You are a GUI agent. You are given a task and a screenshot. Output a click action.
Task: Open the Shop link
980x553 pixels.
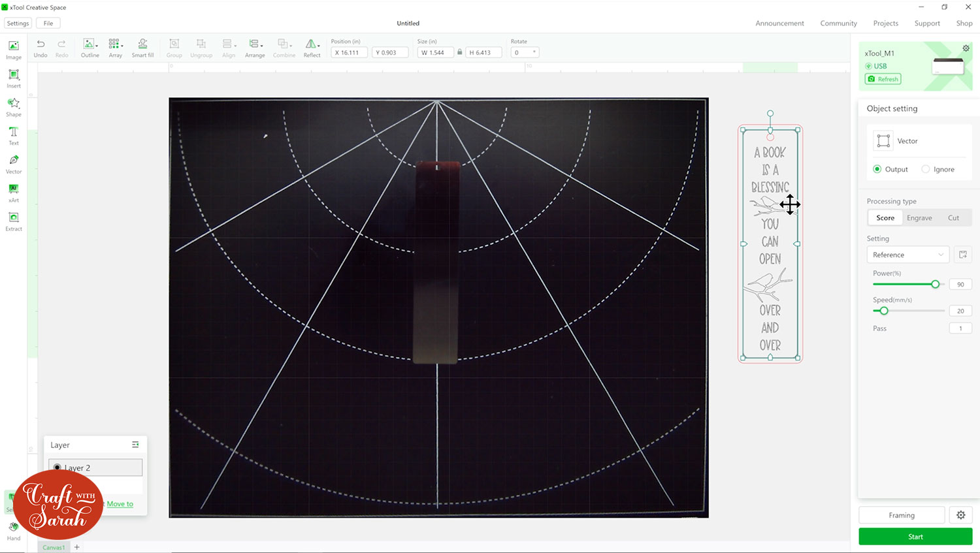pos(964,23)
